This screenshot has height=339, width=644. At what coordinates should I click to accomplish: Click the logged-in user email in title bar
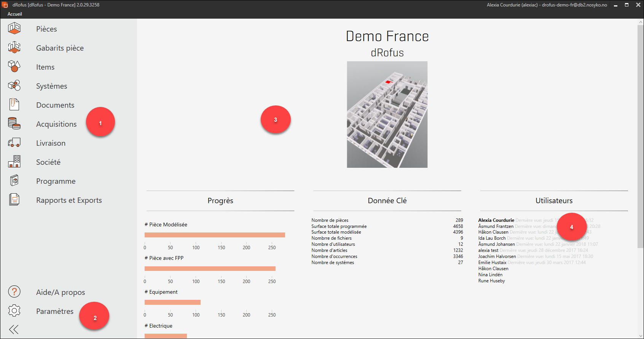coord(574,5)
